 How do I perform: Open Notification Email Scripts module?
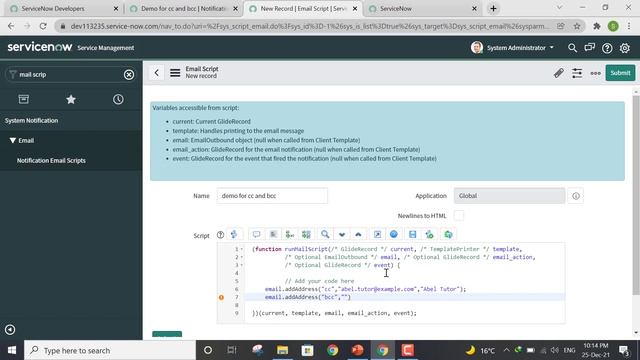coord(51,160)
